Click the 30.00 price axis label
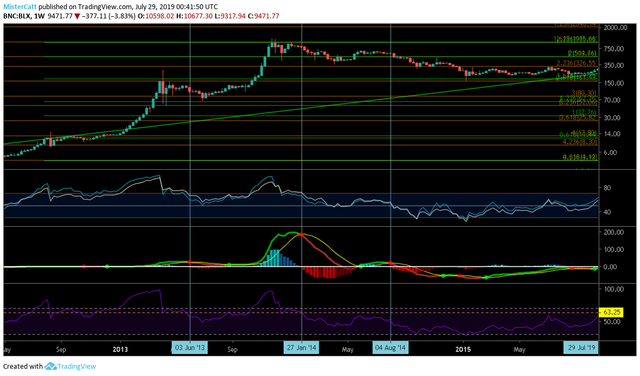 (x=612, y=118)
